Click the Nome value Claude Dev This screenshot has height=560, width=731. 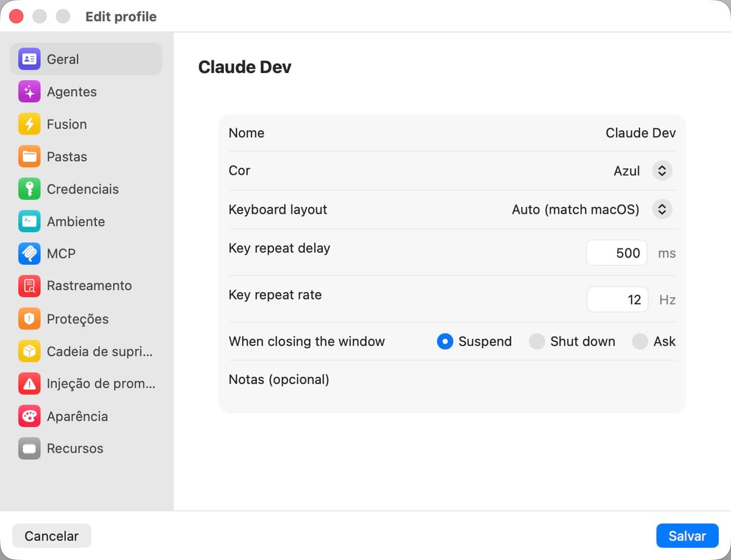[x=640, y=133]
